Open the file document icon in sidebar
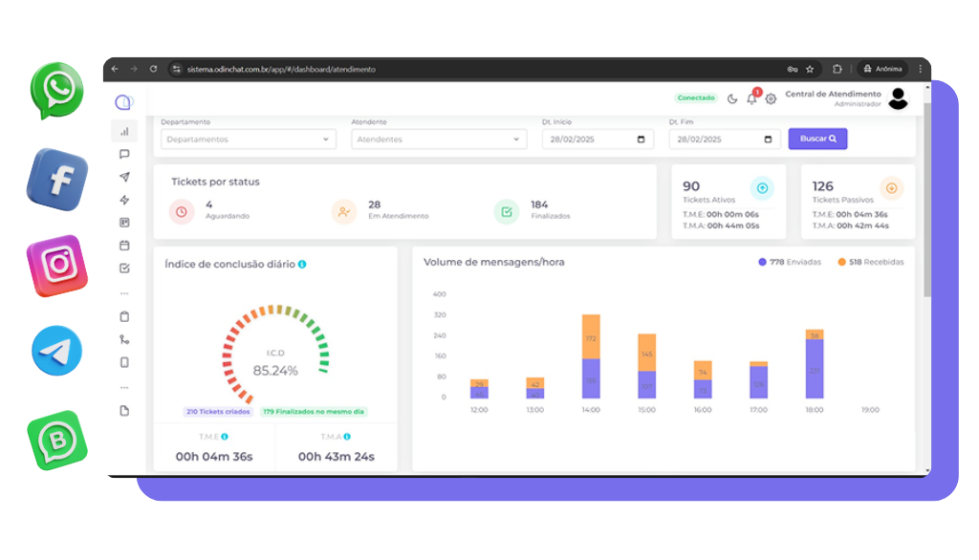Viewport: 979px width, 560px height. point(125,411)
